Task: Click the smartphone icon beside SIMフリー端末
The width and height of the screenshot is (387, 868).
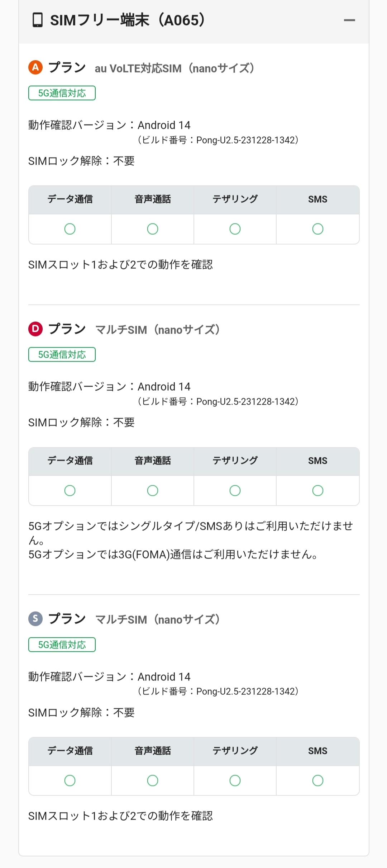Action: tap(38, 20)
